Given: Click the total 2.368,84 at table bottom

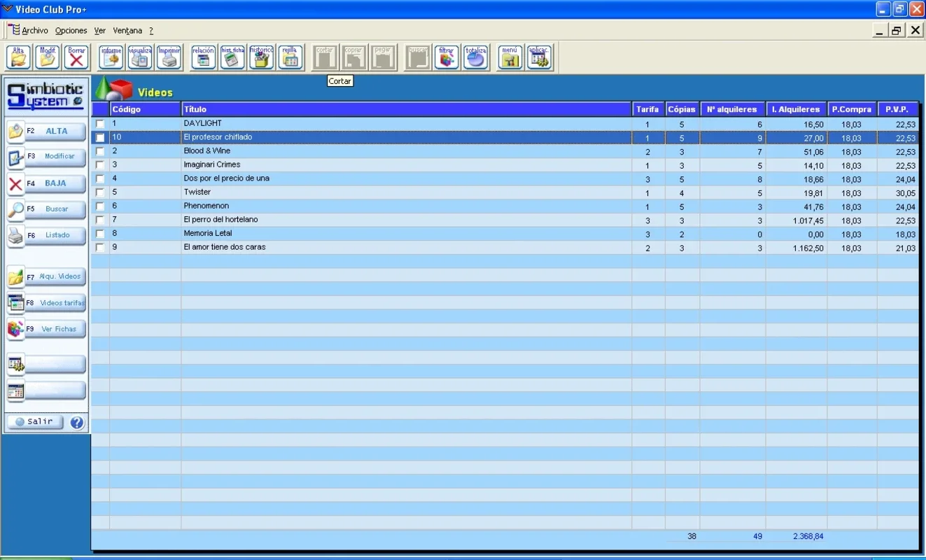Looking at the screenshot, I should click(808, 537).
